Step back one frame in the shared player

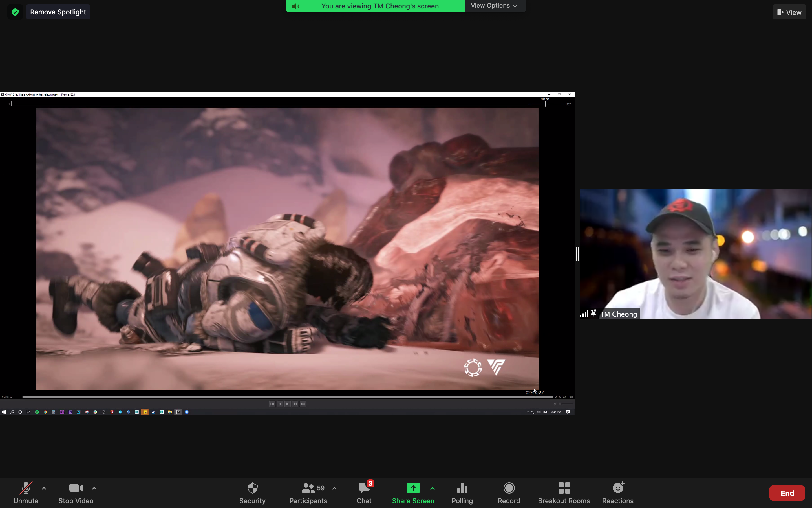280,404
